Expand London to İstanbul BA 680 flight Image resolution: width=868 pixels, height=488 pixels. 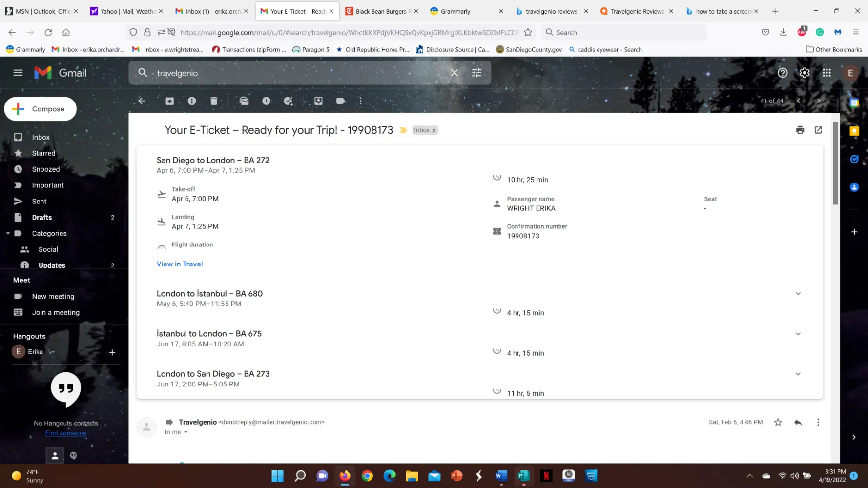pos(798,294)
